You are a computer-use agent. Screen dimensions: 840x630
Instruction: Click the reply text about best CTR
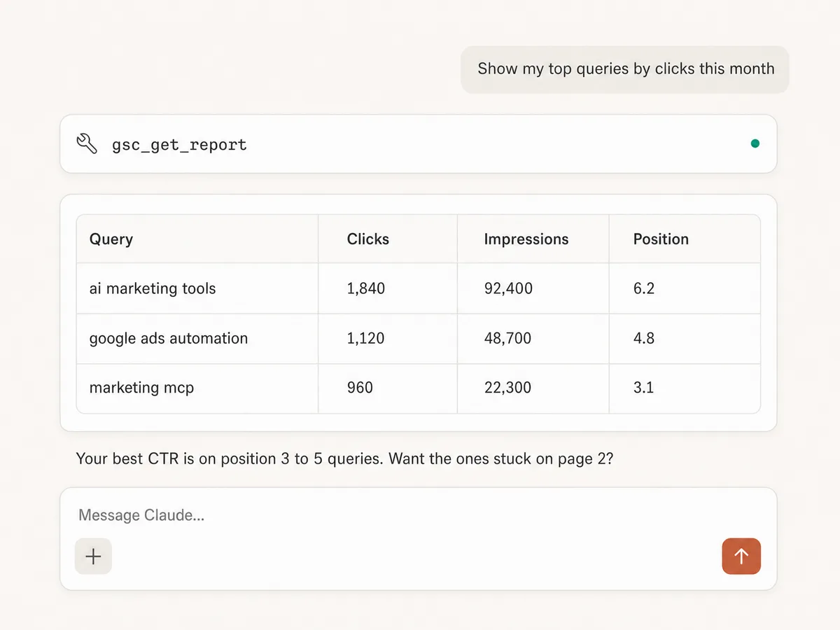[344, 459]
